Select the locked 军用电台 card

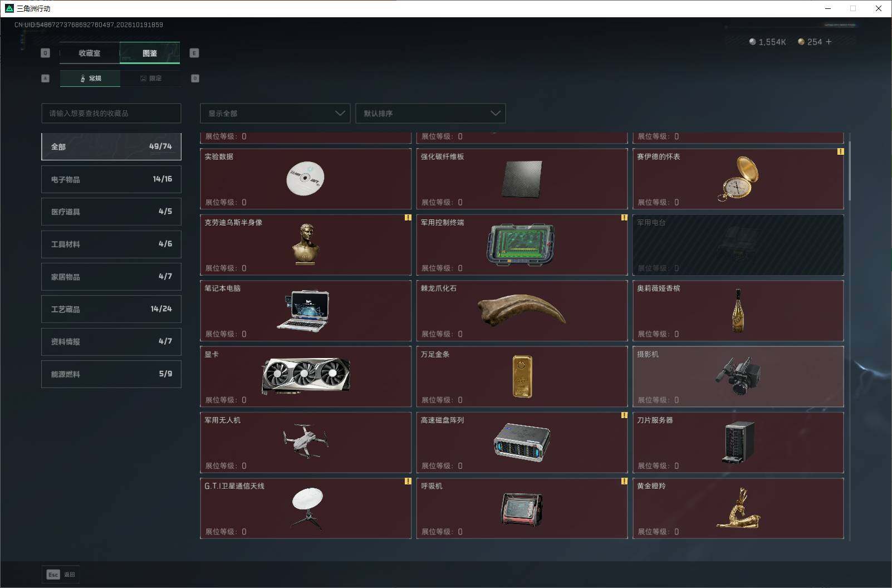[x=738, y=244]
